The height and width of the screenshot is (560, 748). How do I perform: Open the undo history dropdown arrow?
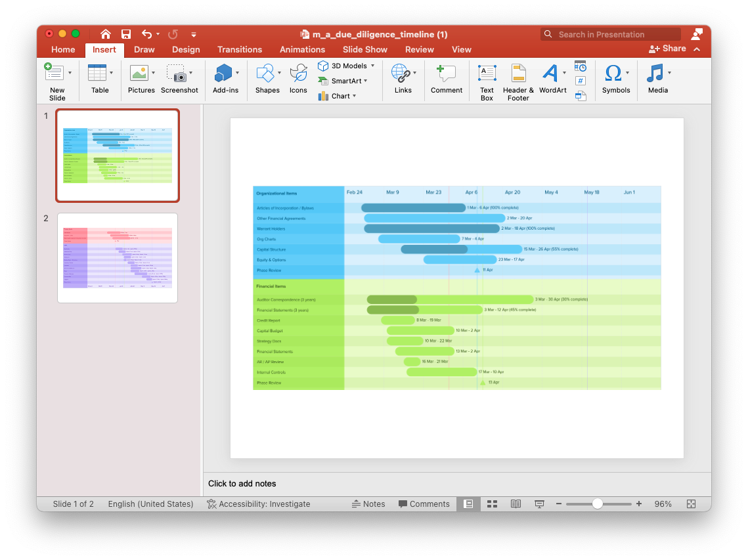[x=158, y=34]
